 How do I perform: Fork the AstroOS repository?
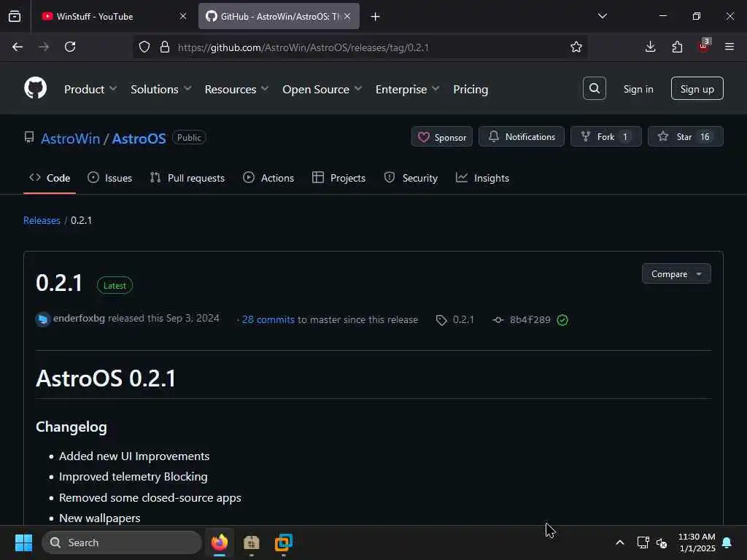606,136
